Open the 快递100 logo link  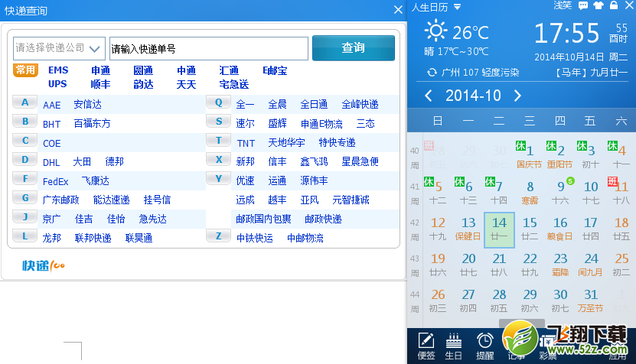44,265
